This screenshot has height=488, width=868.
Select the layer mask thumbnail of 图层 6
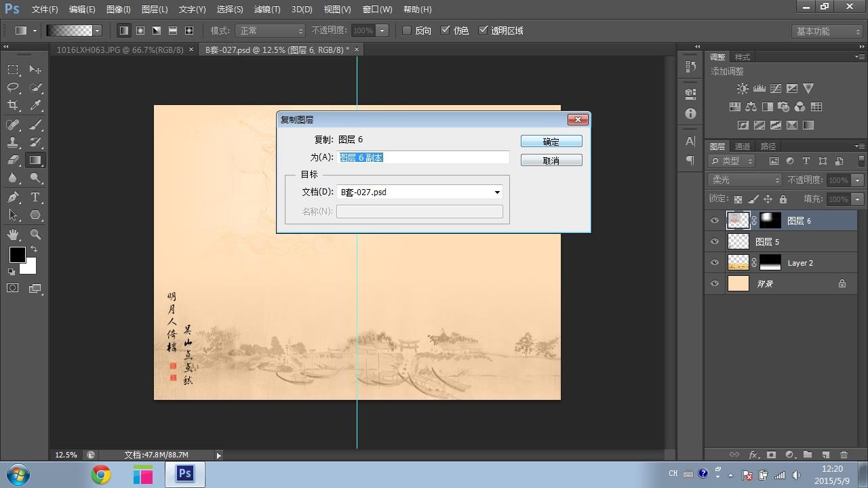[770, 221]
